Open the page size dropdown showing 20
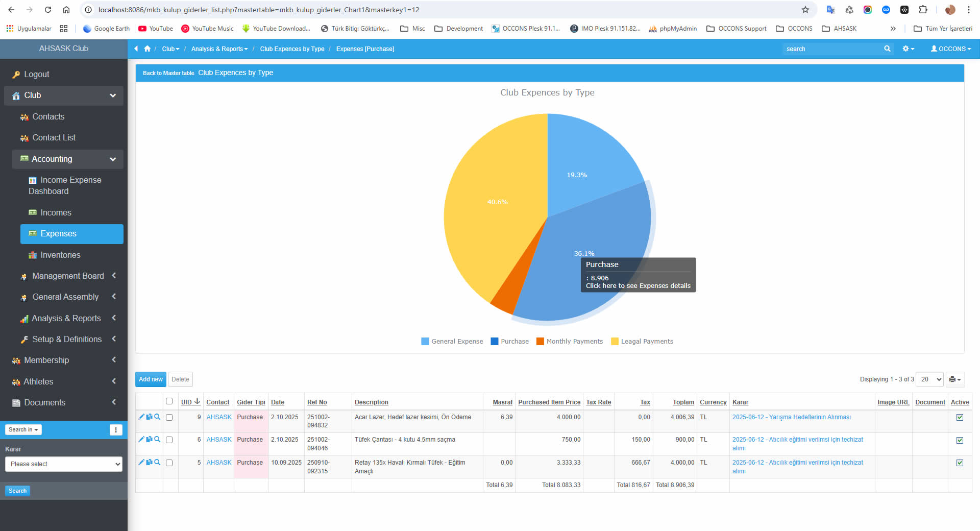The width and height of the screenshot is (980, 531). 930,379
